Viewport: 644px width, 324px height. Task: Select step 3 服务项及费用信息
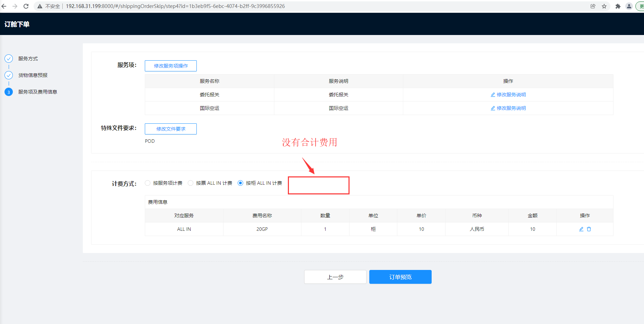pyautogui.click(x=37, y=92)
